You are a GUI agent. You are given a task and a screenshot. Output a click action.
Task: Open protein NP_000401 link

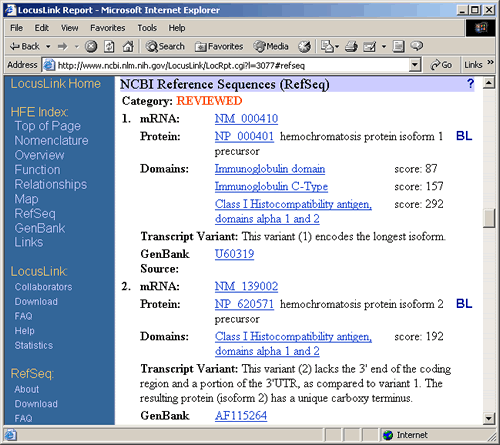244,136
